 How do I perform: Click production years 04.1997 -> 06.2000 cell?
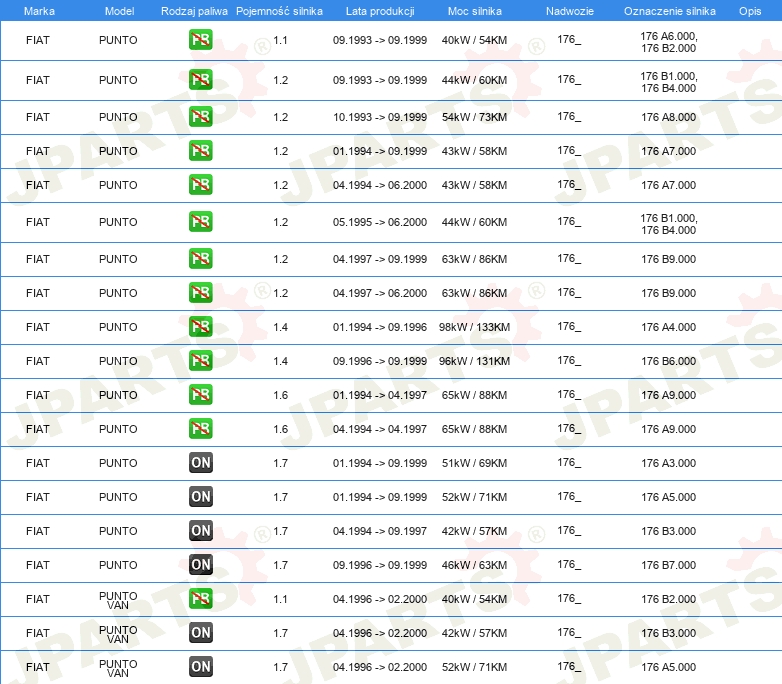[380, 293]
